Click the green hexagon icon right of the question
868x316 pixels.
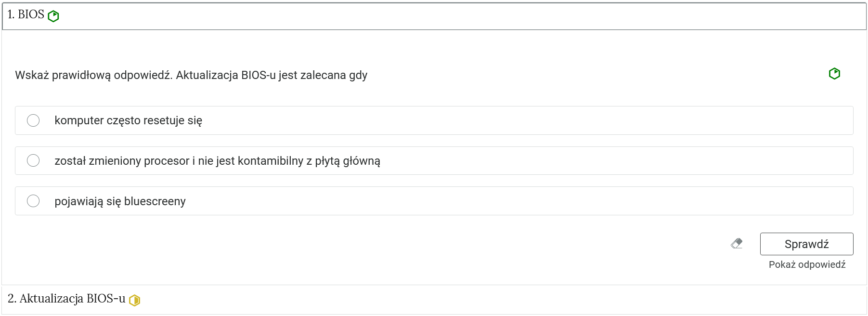834,74
